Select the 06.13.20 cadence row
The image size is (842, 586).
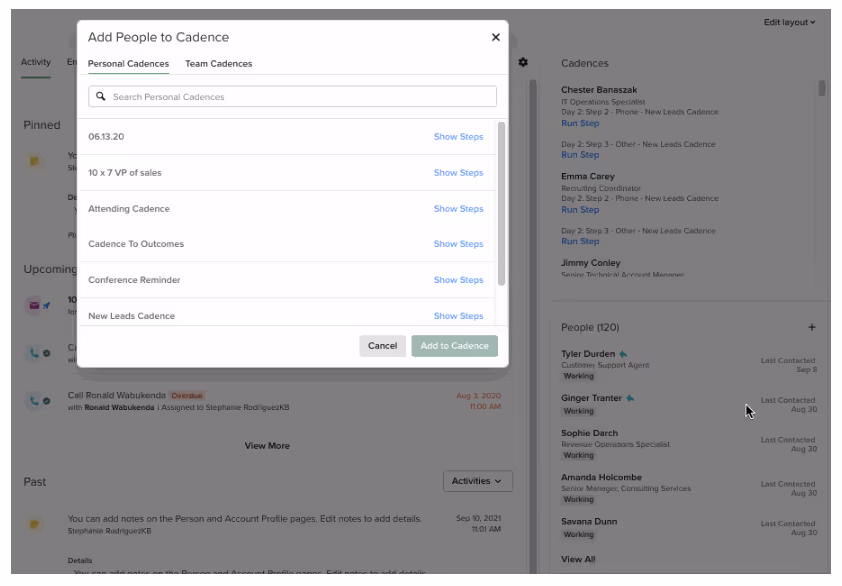286,136
